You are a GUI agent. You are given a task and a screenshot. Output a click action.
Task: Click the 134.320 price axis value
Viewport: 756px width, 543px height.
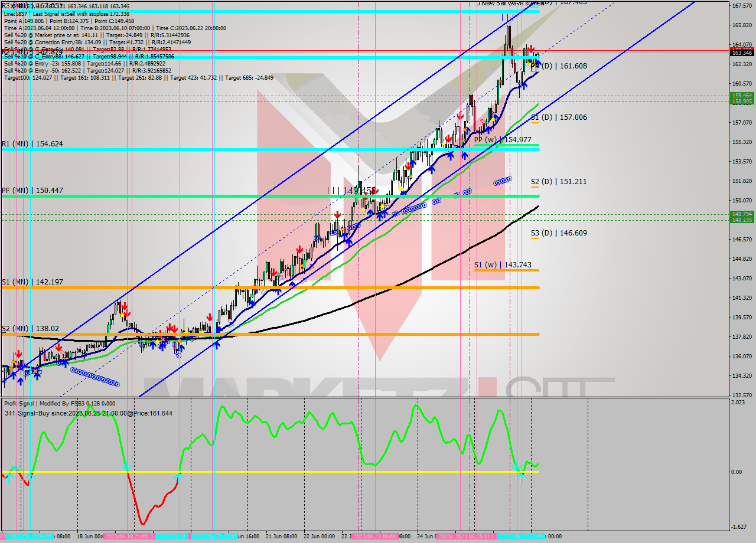(742, 375)
